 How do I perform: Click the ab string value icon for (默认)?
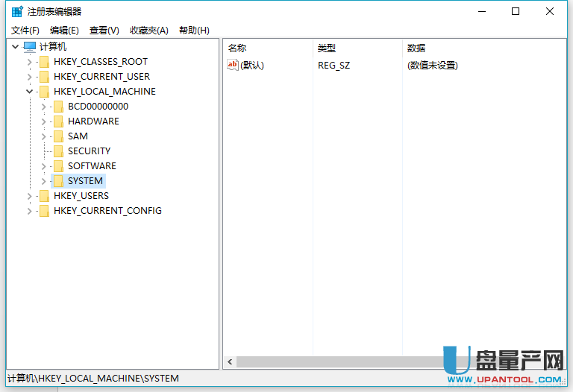[x=233, y=66]
